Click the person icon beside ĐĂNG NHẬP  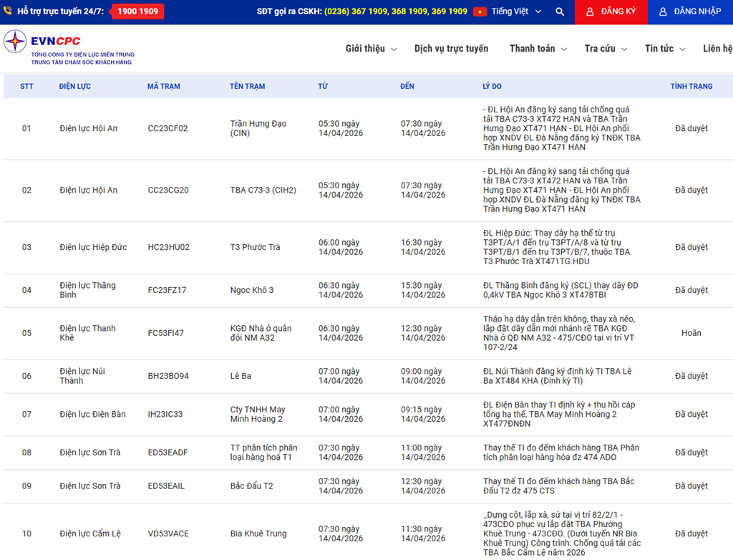click(x=663, y=12)
